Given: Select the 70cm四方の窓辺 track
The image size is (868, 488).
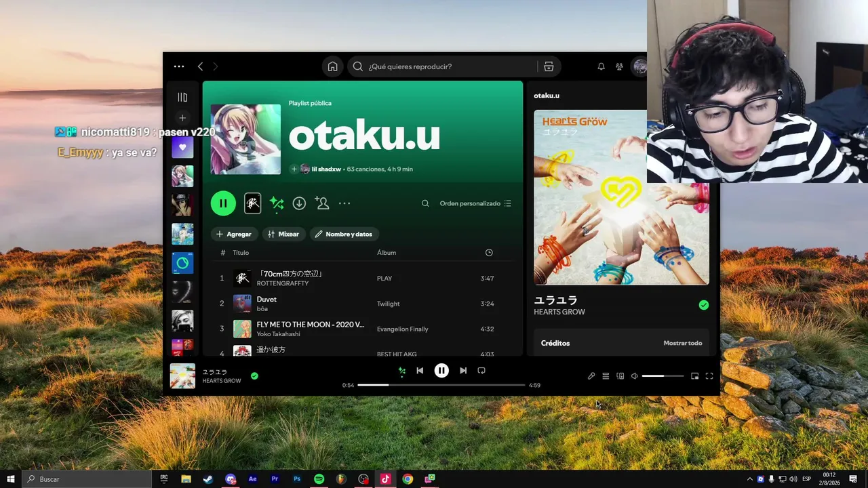Looking at the screenshot, I should tap(363, 278).
